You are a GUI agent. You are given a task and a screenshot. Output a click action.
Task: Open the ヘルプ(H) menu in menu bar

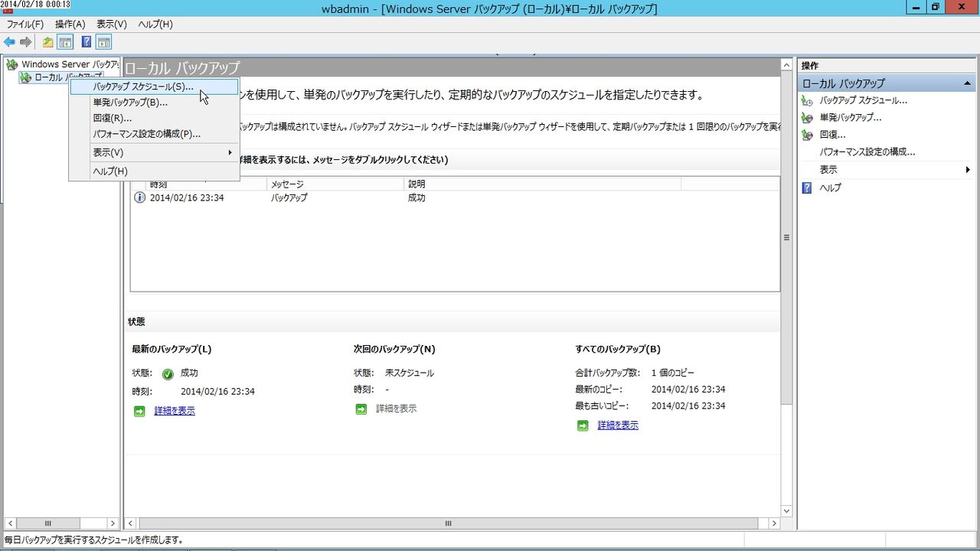click(x=155, y=24)
